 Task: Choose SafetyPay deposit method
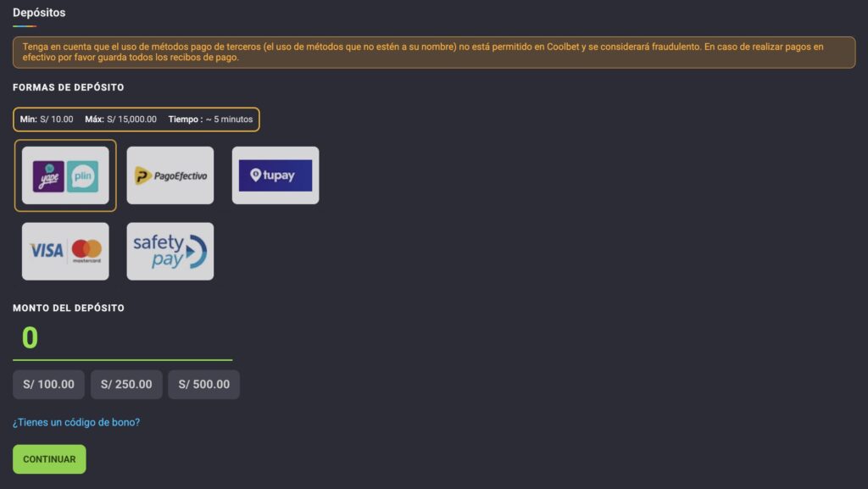[170, 252]
